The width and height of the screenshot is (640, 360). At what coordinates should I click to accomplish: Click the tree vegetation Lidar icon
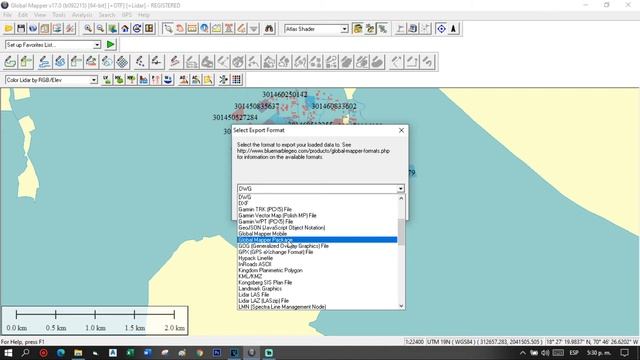coord(131,80)
